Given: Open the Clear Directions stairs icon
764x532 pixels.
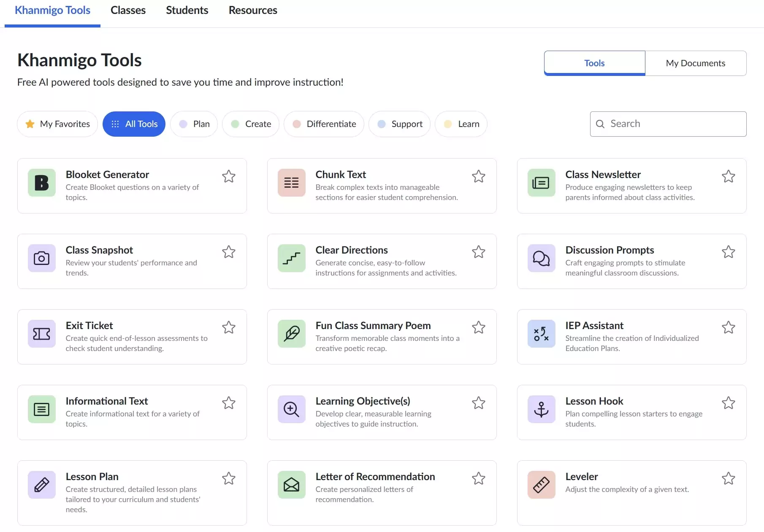Looking at the screenshot, I should [x=291, y=258].
